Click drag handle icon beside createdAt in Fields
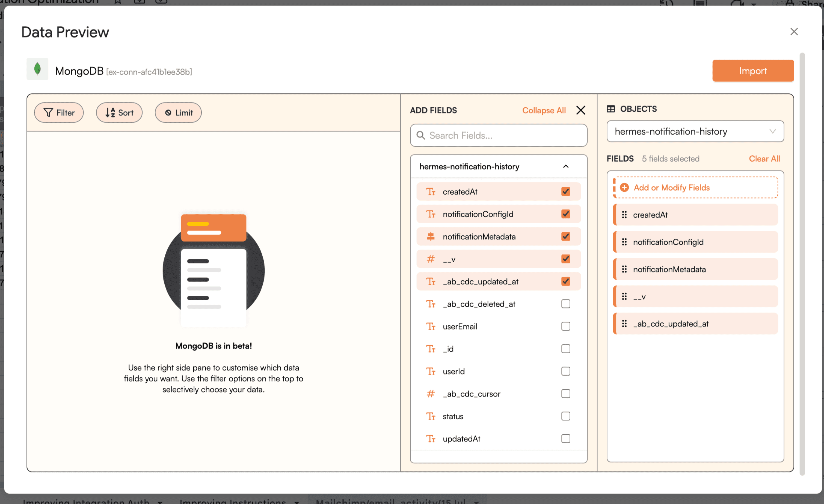 (624, 215)
